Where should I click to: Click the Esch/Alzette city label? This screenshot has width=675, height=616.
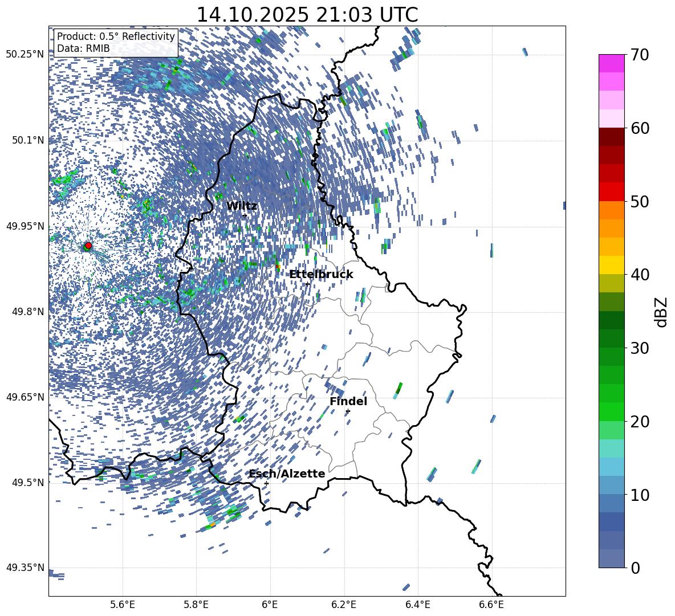(287, 474)
